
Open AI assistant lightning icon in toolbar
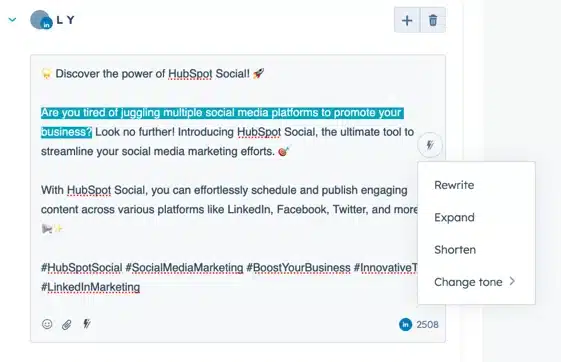click(x=87, y=324)
